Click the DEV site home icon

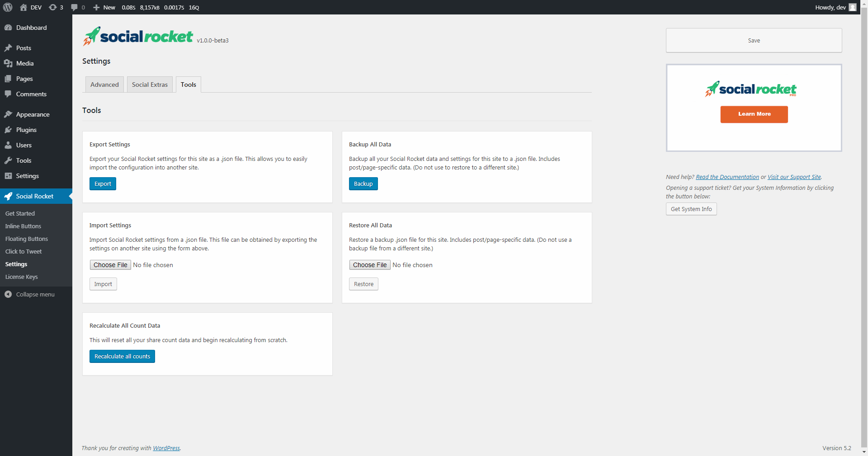[24, 7]
